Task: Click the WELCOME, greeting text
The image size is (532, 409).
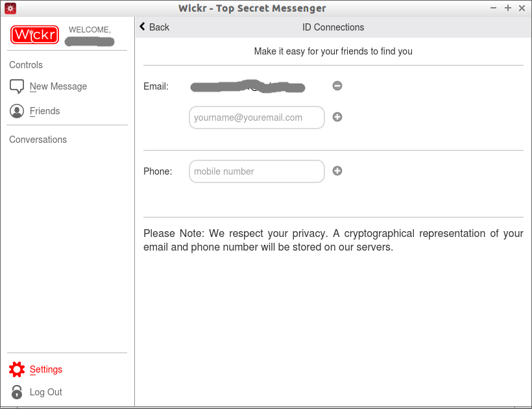Action: pos(90,30)
